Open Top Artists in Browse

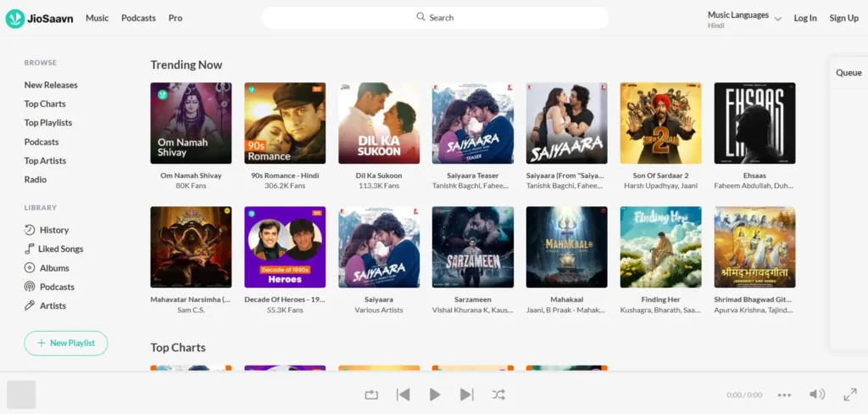pyautogui.click(x=46, y=160)
